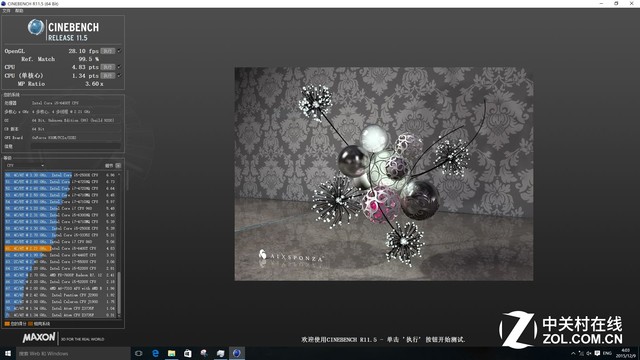Open the Action Center notification icon
640x360 pixels.
597,353
